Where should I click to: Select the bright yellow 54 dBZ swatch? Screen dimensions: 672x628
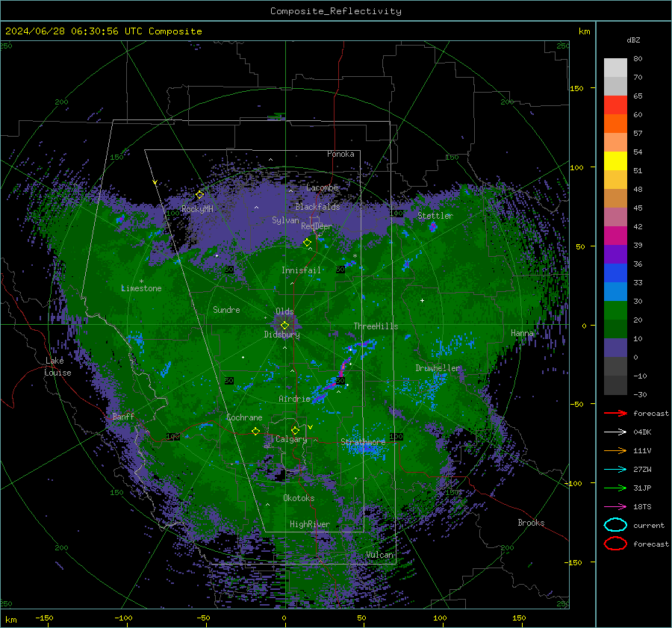click(x=615, y=161)
